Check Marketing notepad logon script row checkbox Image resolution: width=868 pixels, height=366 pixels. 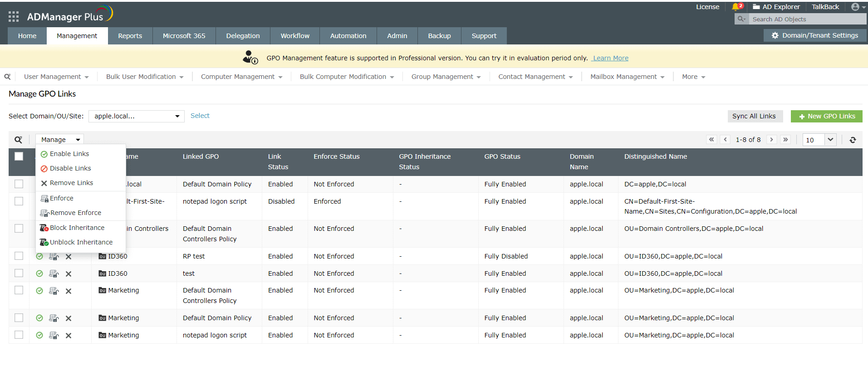(x=19, y=335)
